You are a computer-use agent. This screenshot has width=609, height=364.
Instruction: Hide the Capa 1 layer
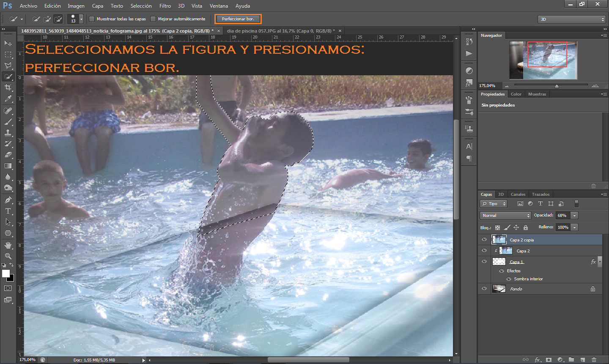484,262
